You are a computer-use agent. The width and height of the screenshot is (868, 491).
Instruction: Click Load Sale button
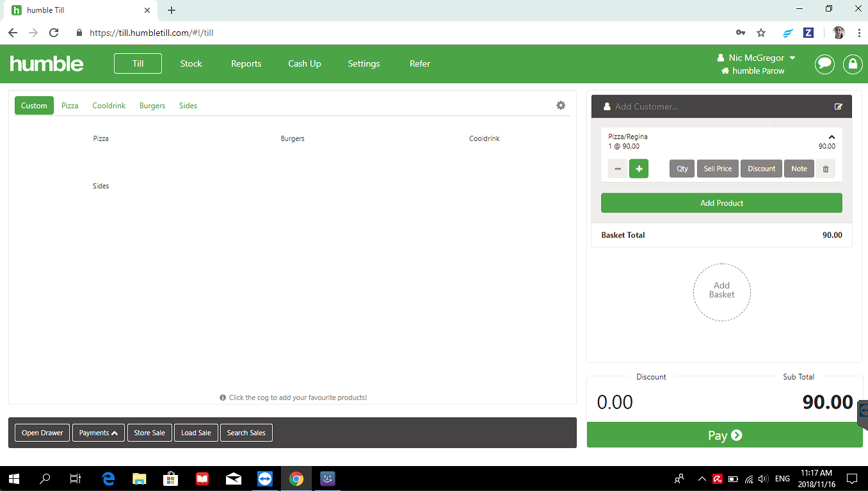coord(196,433)
